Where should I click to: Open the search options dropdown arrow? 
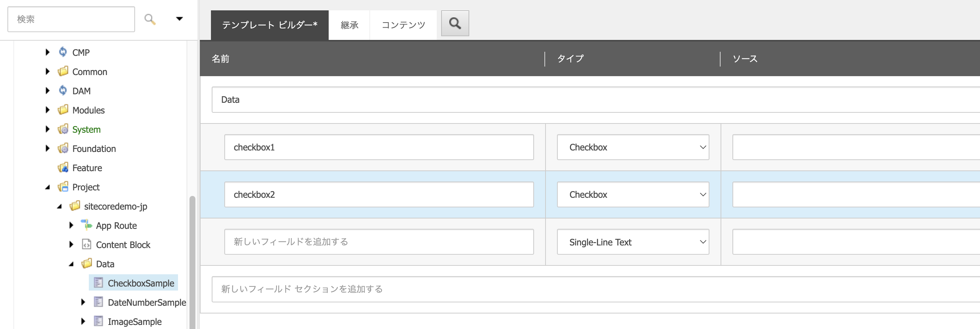(x=179, y=18)
